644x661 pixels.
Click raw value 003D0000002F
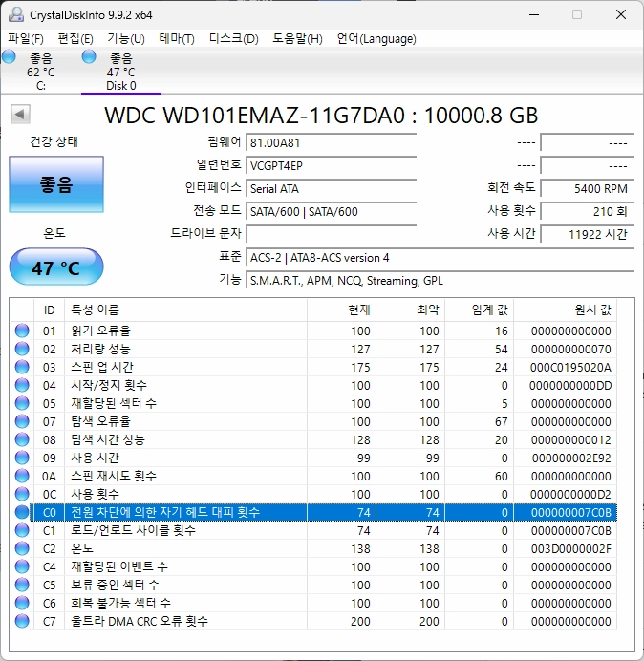click(x=570, y=549)
